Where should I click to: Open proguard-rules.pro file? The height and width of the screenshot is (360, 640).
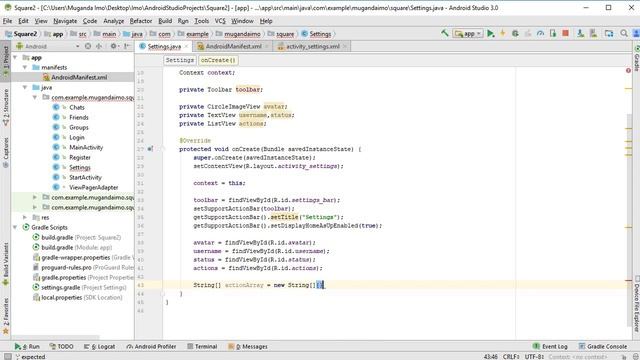pos(83,267)
